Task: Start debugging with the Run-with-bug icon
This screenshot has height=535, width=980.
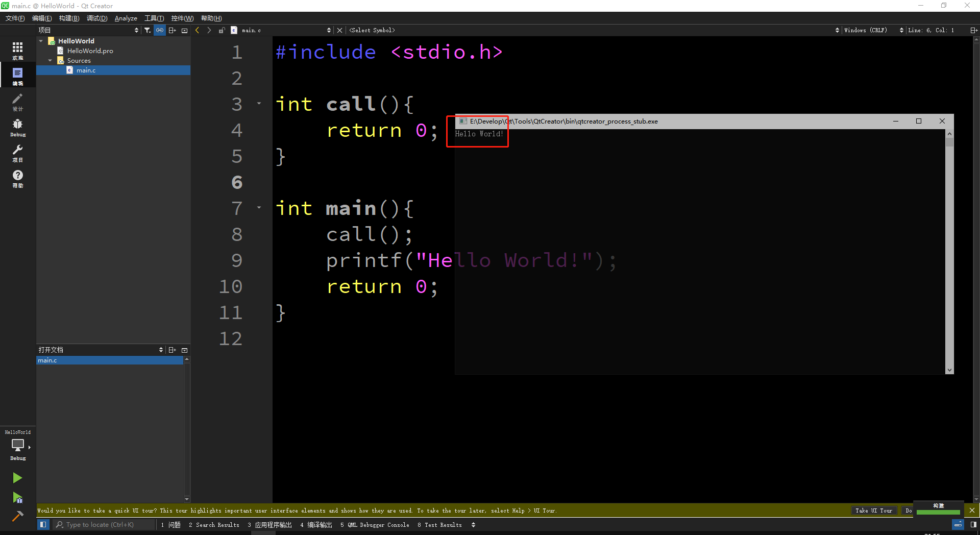Action: point(17,497)
